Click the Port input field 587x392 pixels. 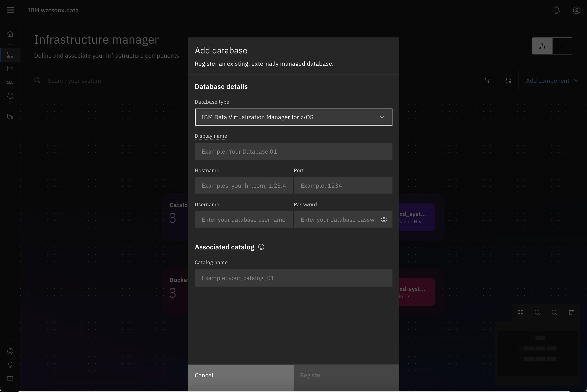tap(343, 186)
